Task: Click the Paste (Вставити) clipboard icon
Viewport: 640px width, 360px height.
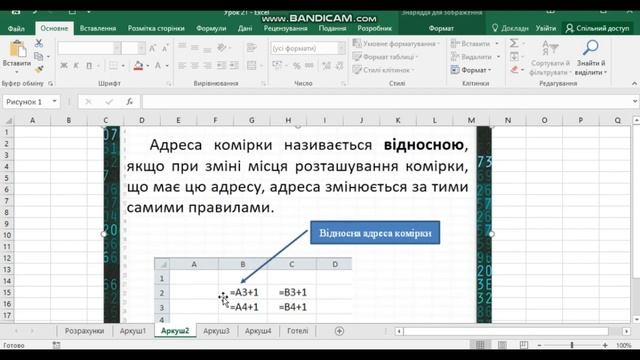Action: [18, 49]
